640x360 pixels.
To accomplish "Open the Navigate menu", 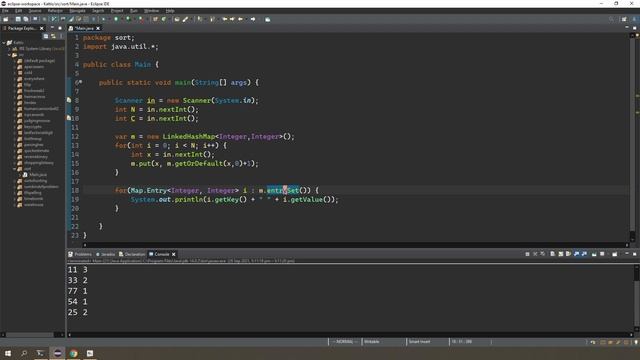I will 77,11.
